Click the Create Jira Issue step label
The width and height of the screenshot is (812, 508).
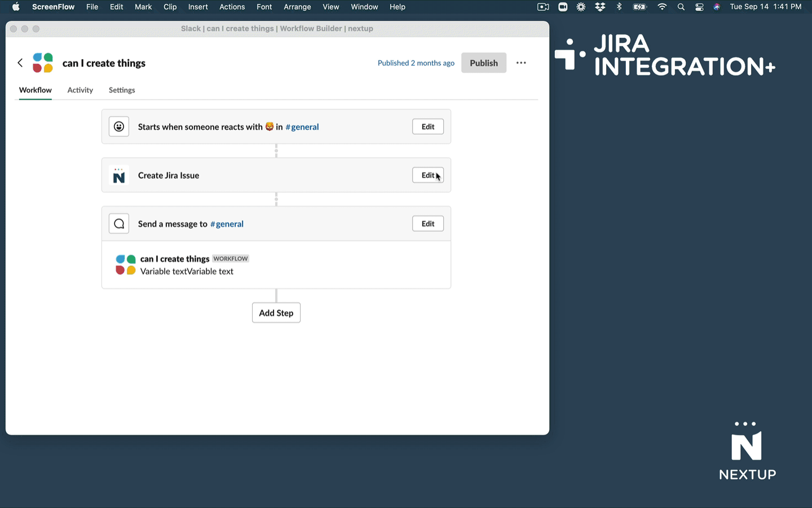[169, 175]
